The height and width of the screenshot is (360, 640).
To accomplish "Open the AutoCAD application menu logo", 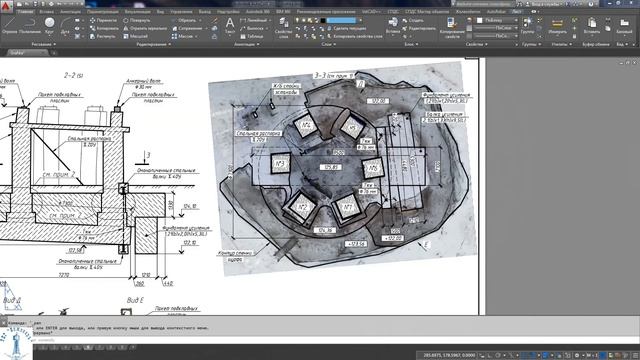I will point(7,7).
